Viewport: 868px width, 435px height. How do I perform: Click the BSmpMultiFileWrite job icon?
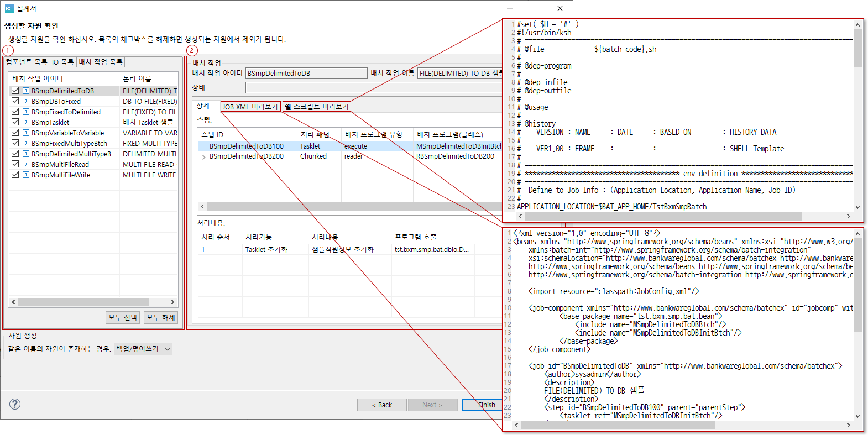point(26,175)
